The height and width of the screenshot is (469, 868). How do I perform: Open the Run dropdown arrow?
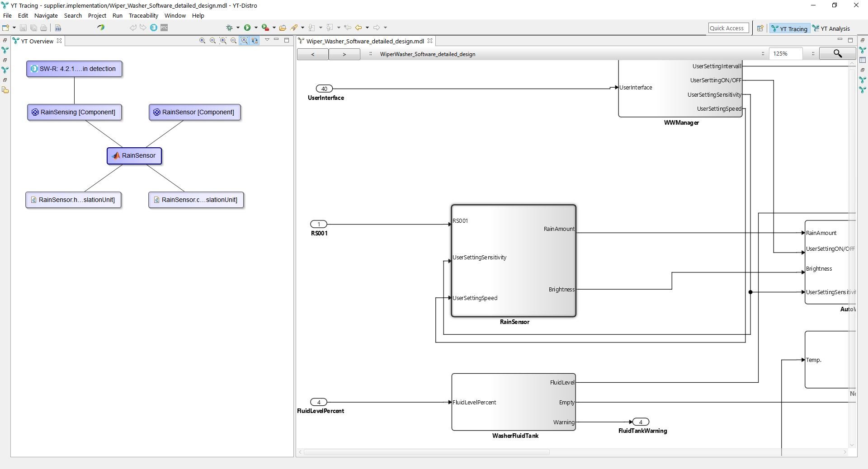(x=256, y=28)
